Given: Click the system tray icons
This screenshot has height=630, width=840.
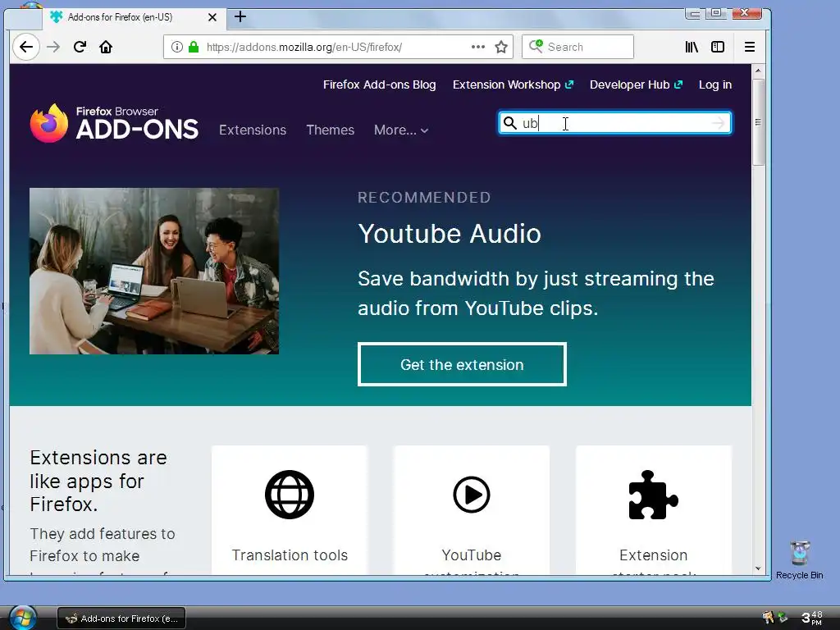Looking at the screenshot, I should click(775, 618).
